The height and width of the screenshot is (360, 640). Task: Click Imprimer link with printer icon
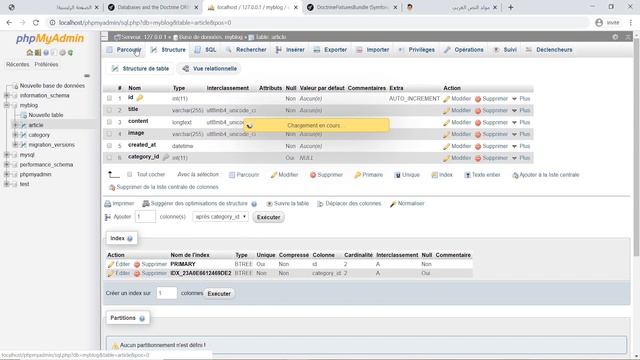click(119, 203)
